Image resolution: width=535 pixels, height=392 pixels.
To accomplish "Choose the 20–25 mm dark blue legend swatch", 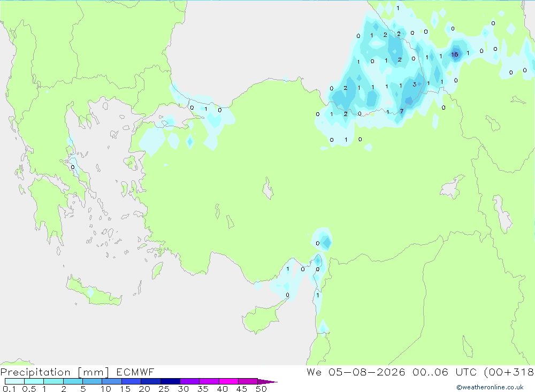I will [150, 381].
